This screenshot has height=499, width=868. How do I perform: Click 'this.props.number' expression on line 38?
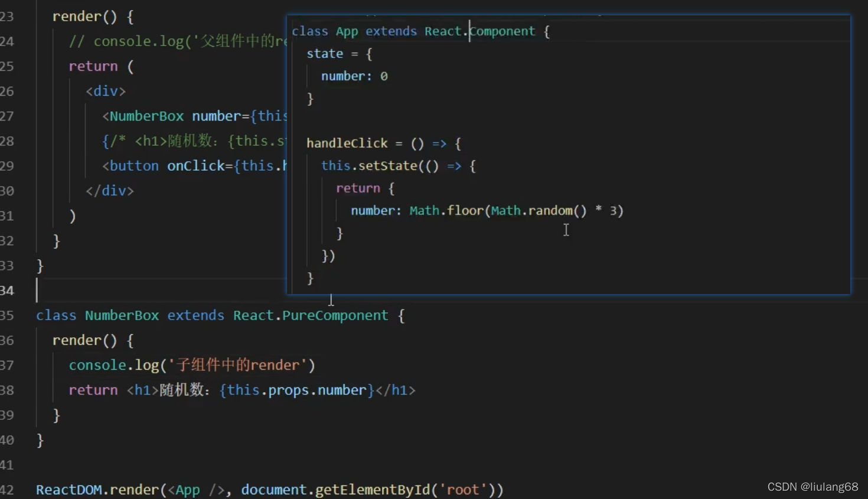click(296, 390)
